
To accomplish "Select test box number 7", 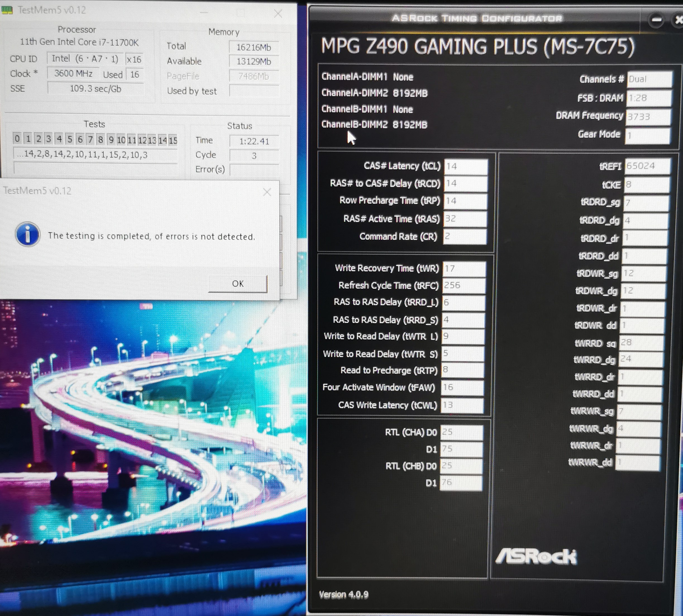I will pyautogui.click(x=90, y=139).
